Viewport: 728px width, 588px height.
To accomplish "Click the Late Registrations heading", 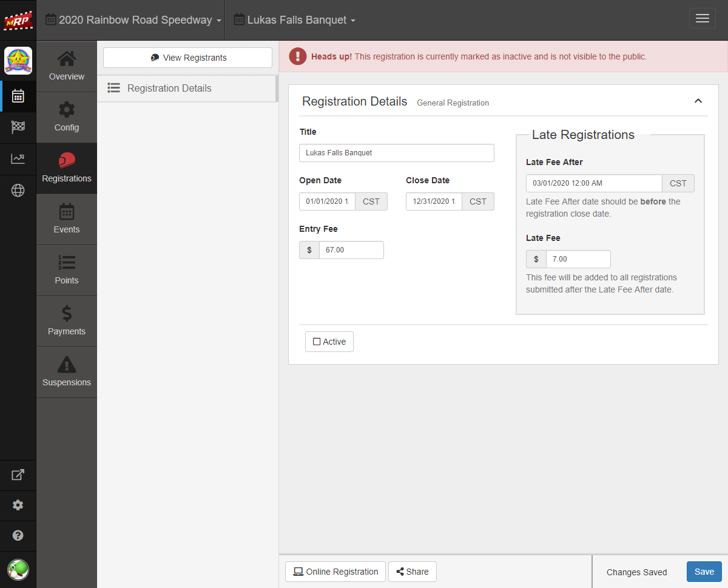I will [x=583, y=135].
